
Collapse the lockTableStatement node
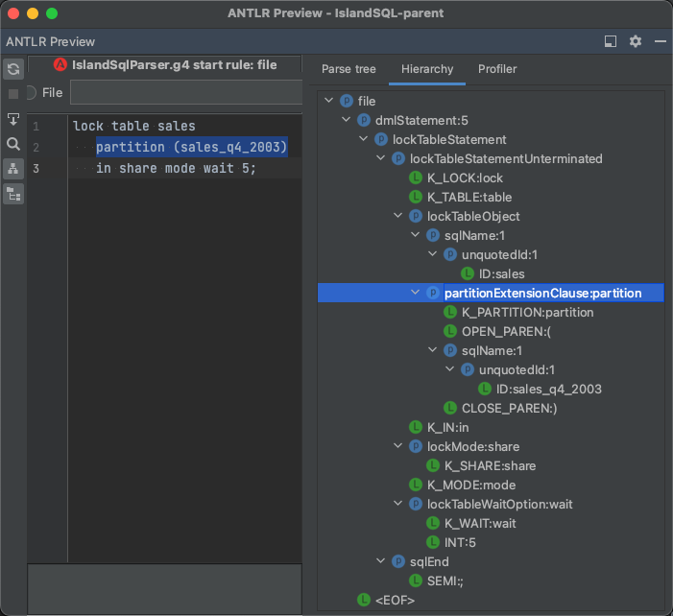point(363,139)
